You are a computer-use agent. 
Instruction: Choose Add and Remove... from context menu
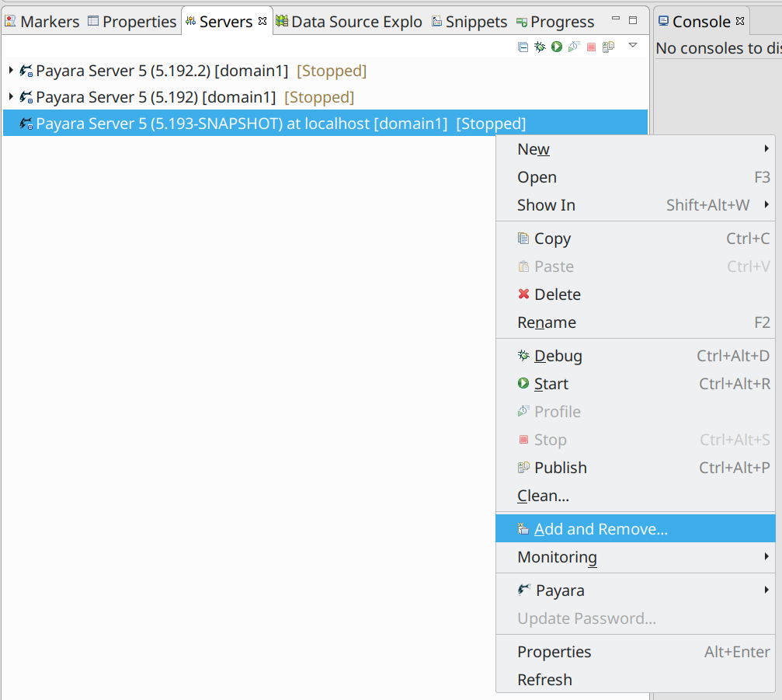click(600, 529)
